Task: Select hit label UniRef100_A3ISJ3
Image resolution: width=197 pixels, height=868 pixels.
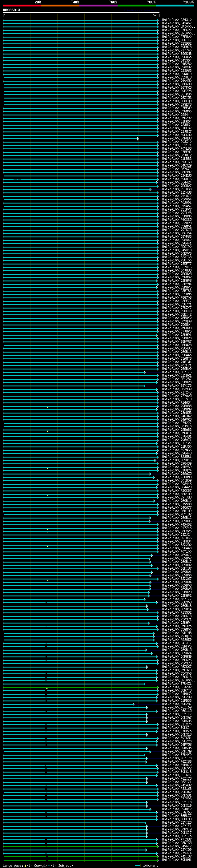Action: pos(177,399)
